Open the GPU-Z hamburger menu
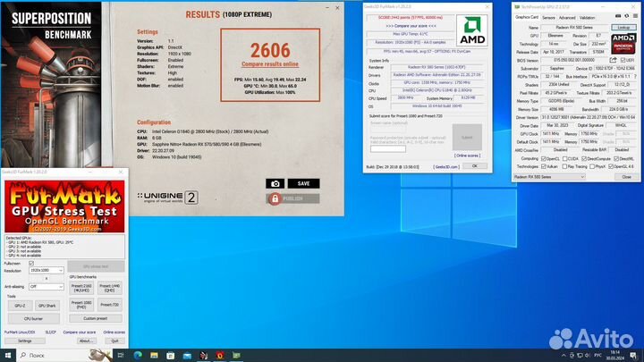 [635, 16]
